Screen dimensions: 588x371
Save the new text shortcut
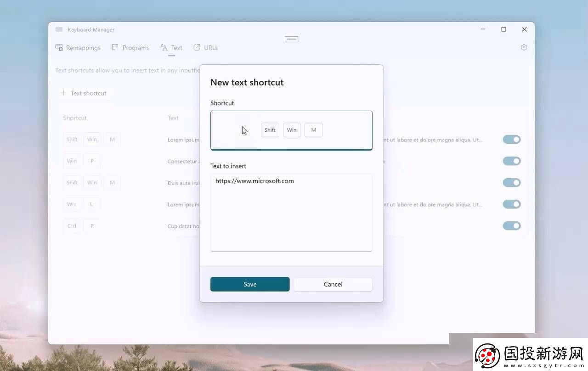tap(250, 284)
